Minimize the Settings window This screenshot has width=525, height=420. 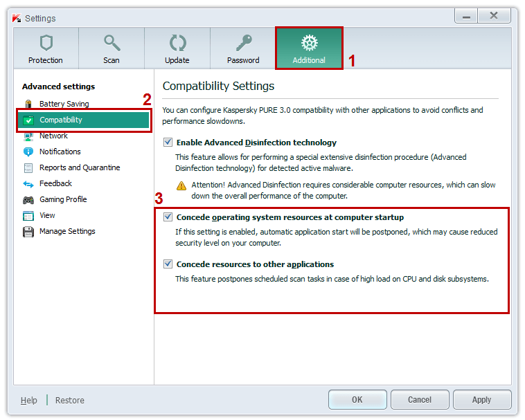pyautogui.click(x=466, y=16)
